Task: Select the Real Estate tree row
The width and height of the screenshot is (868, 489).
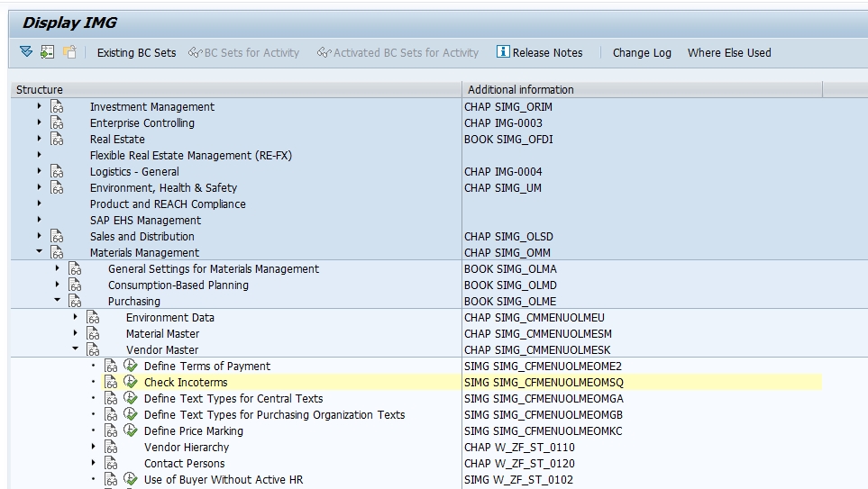Action: pyautogui.click(x=117, y=139)
